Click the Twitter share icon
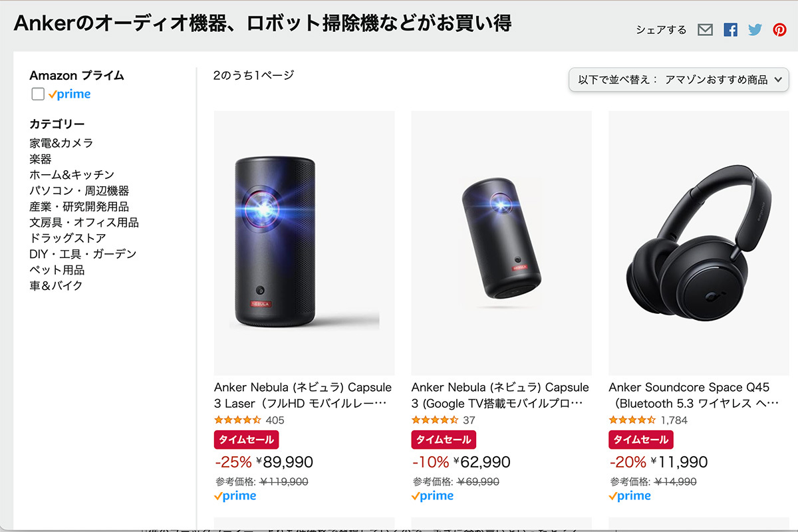This screenshot has height=532, width=798. 754,29
